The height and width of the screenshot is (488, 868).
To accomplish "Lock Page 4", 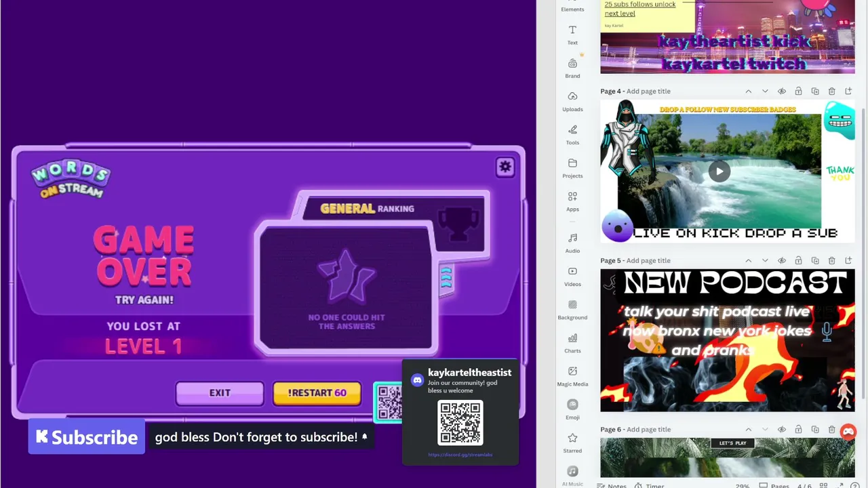I will pyautogui.click(x=798, y=91).
